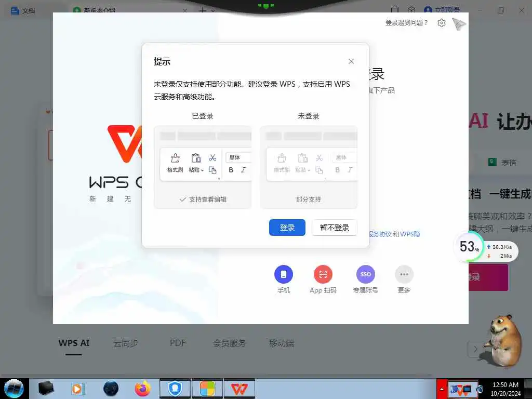The width and height of the screenshot is (532, 399).
Task: Select the 手机 login icon
Action: (x=284, y=274)
